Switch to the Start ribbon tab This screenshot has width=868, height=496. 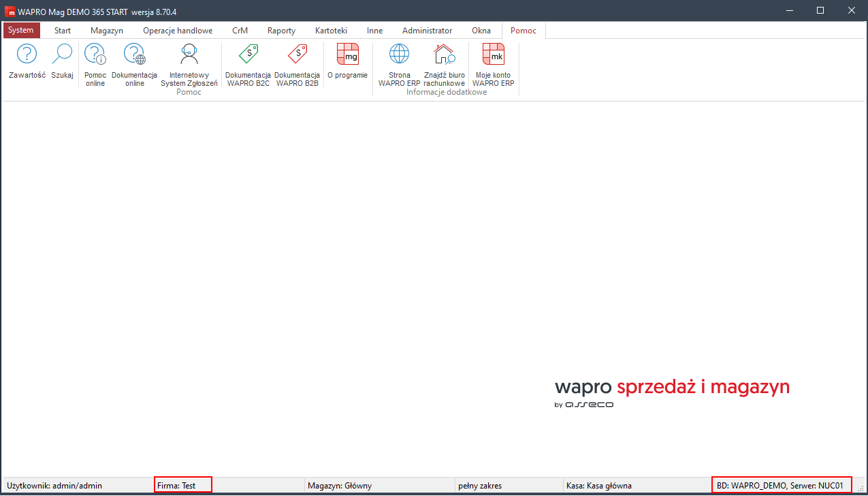click(63, 31)
